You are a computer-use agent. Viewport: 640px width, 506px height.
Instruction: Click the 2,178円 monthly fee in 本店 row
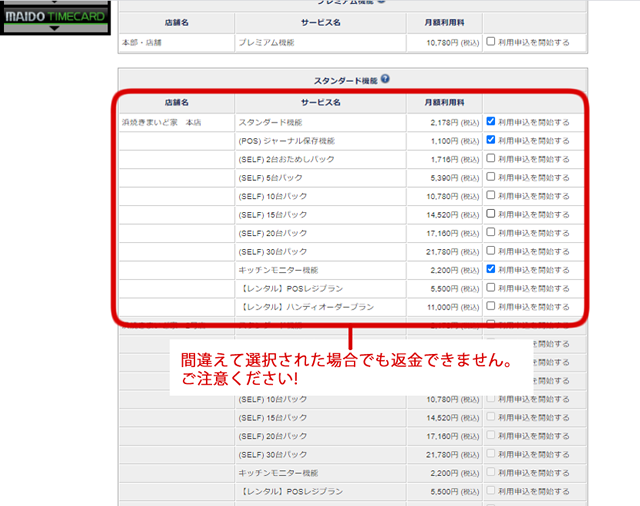coord(454,122)
